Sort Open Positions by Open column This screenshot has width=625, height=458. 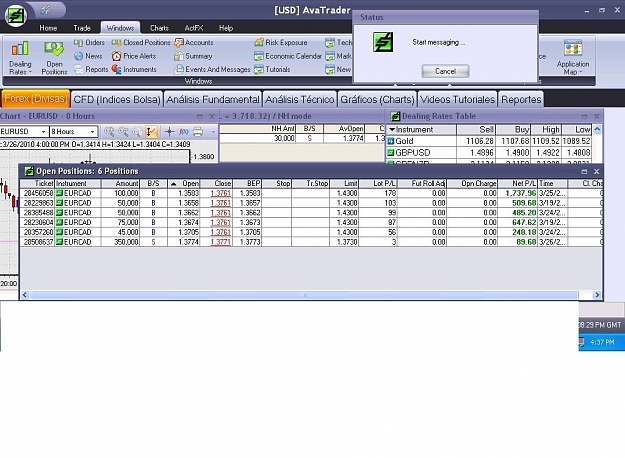[184, 184]
